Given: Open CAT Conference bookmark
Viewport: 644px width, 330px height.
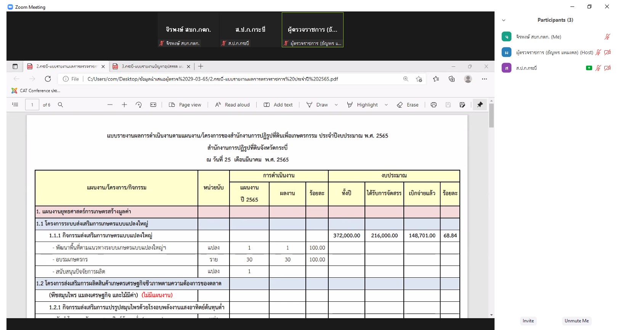Looking at the screenshot, I should point(36,90).
